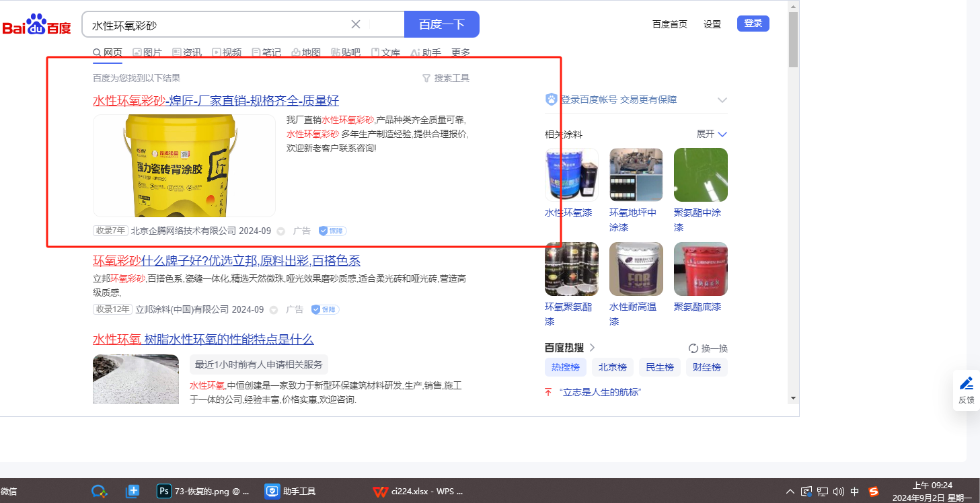
Task: Click the 水性环氧漆 product image
Action: click(x=572, y=175)
